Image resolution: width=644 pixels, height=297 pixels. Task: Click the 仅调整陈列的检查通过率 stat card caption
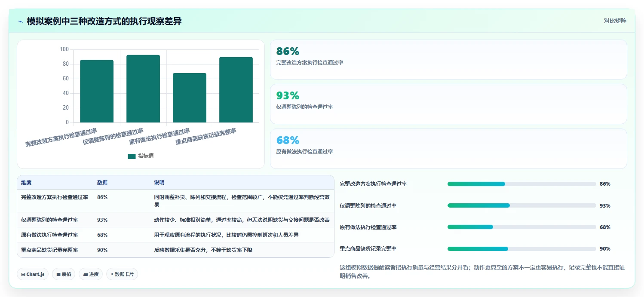click(304, 107)
